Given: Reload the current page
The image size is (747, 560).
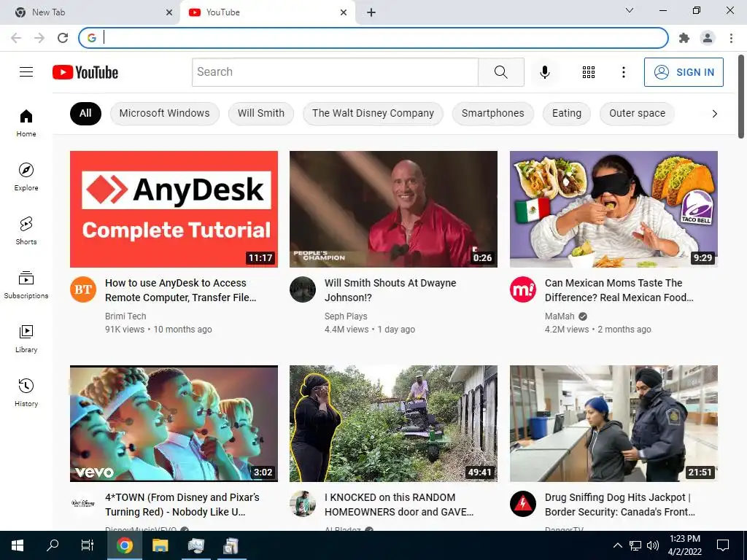Looking at the screenshot, I should [x=63, y=38].
